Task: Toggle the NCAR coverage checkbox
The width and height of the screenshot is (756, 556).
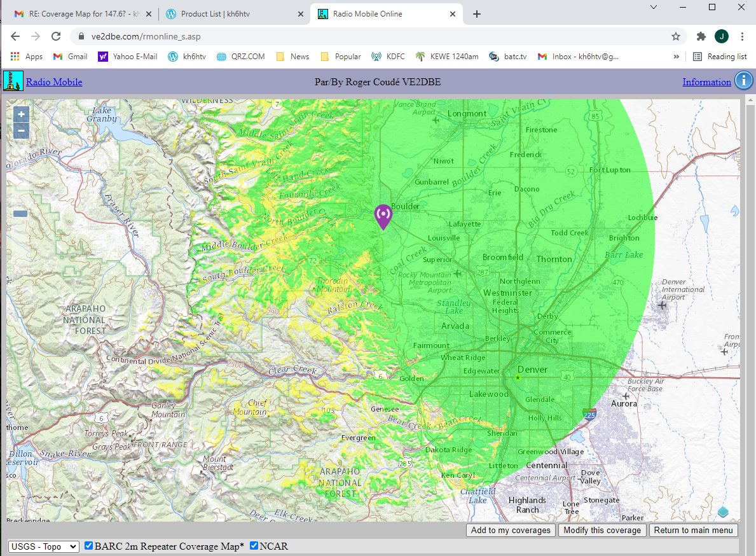Action: click(254, 545)
